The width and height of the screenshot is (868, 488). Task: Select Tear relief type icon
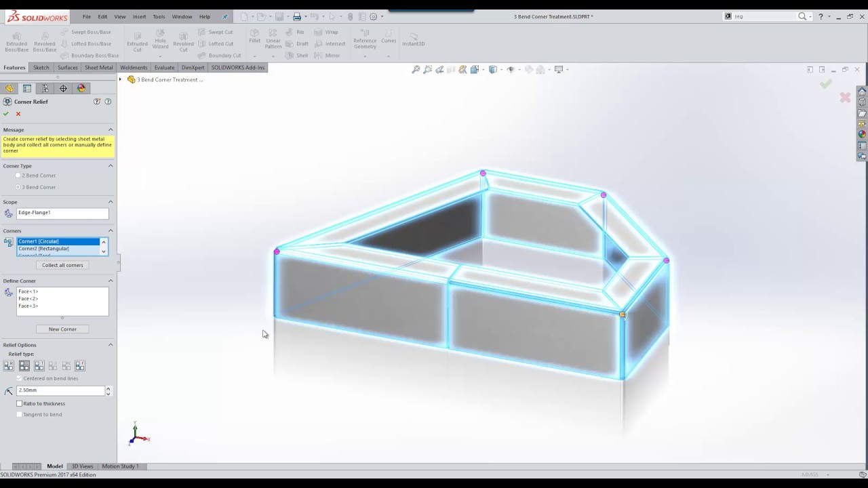click(39, 366)
